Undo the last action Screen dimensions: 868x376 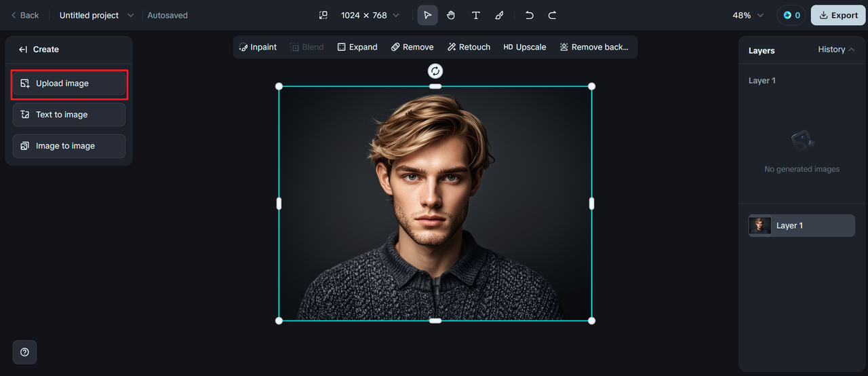[530, 15]
